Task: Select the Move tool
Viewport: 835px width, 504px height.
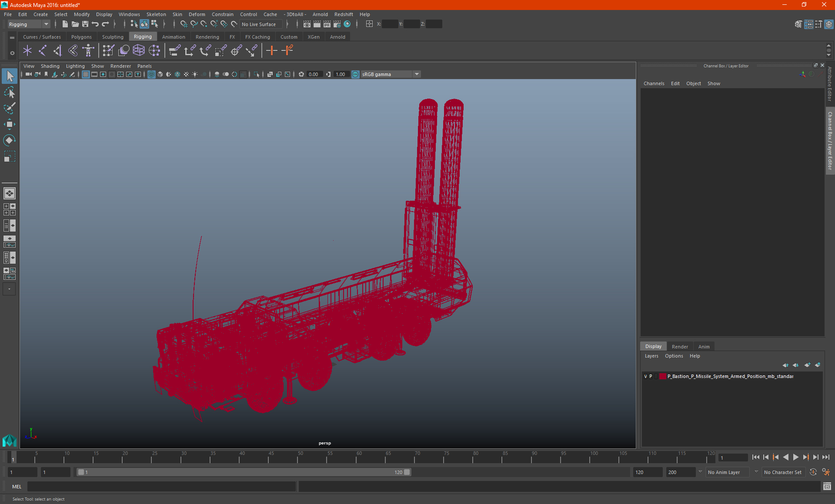Action: 9,124
